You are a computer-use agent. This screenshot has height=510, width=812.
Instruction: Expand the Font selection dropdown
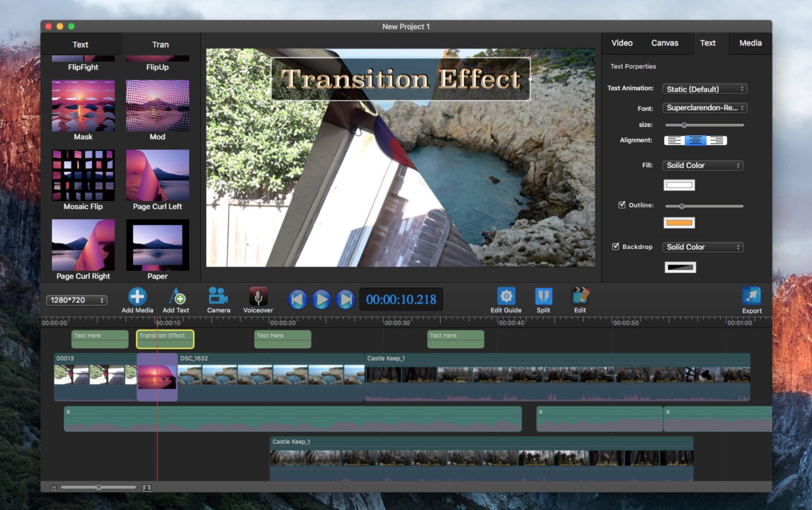point(704,108)
